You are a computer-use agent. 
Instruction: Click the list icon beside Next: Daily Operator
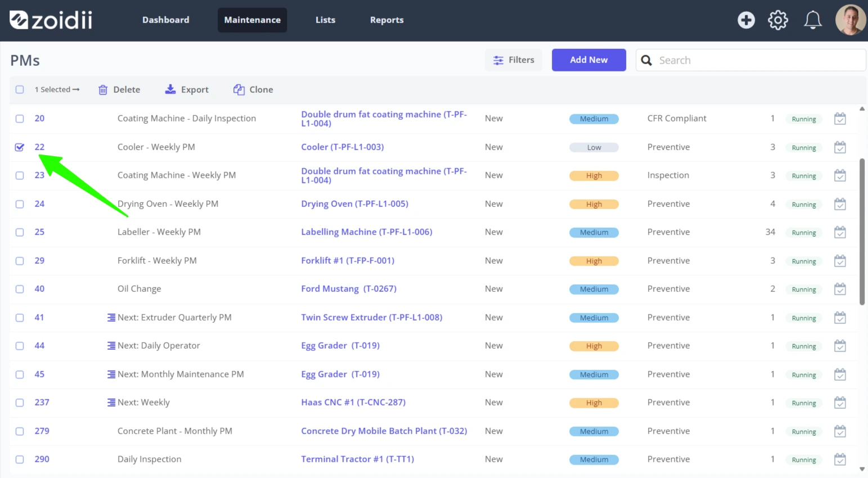[111, 346]
